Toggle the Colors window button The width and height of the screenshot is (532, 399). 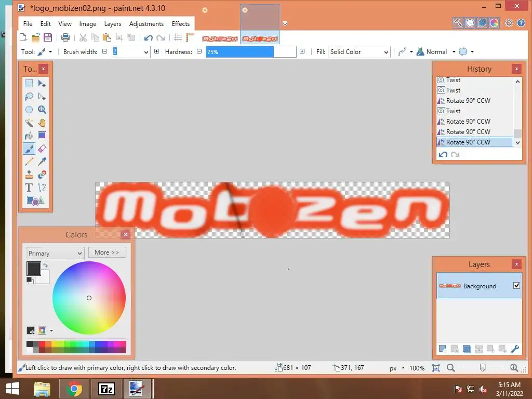(494, 23)
